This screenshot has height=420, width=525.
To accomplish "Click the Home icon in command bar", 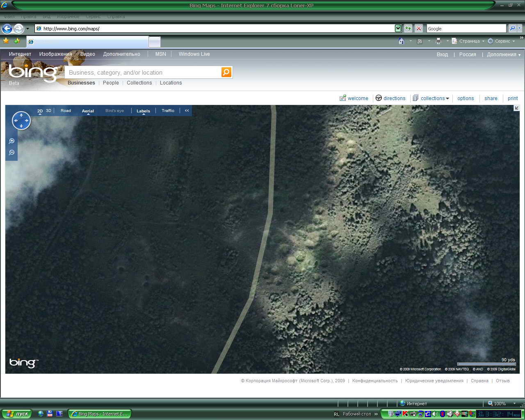I will tap(401, 41).
